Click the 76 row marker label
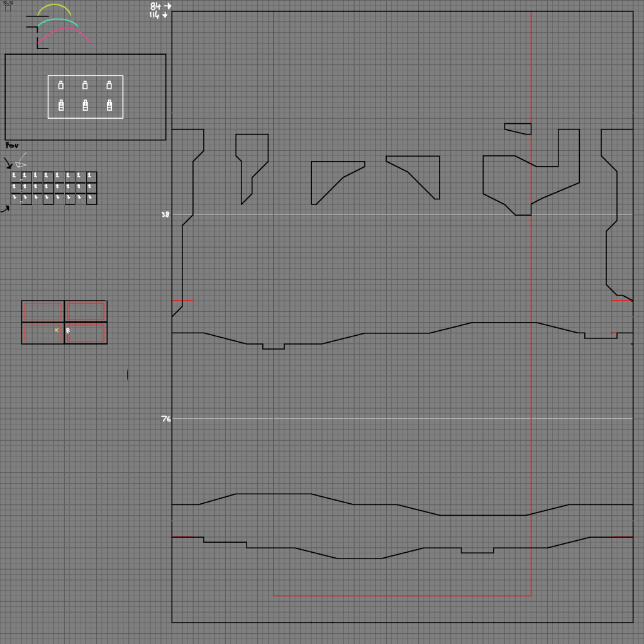 click(165, 419)
